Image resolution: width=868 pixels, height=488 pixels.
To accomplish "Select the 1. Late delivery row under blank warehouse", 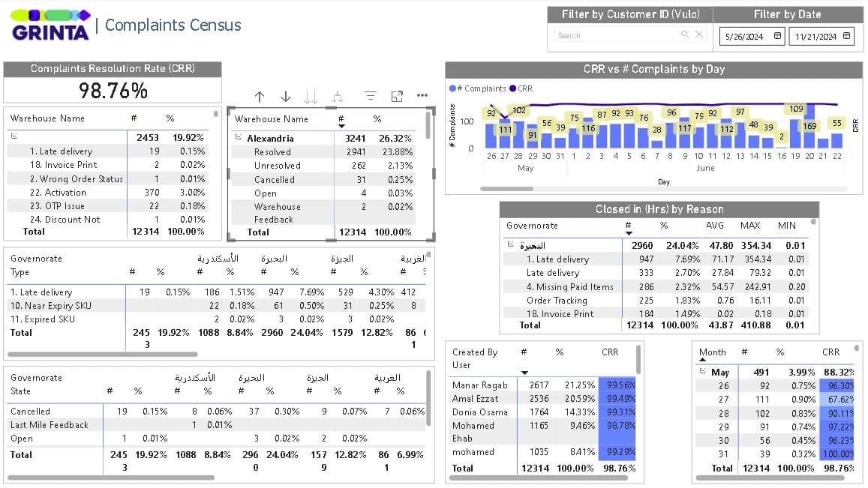I will (108, 151).
